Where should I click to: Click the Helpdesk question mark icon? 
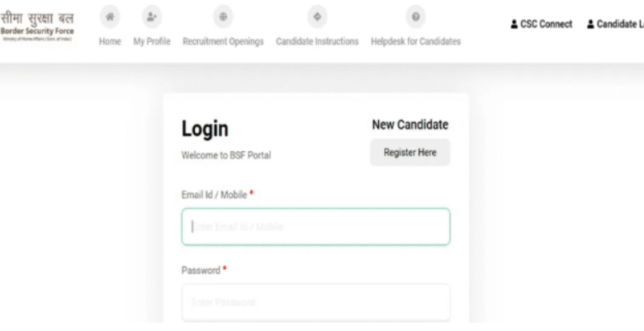click(x=415, y=17)
